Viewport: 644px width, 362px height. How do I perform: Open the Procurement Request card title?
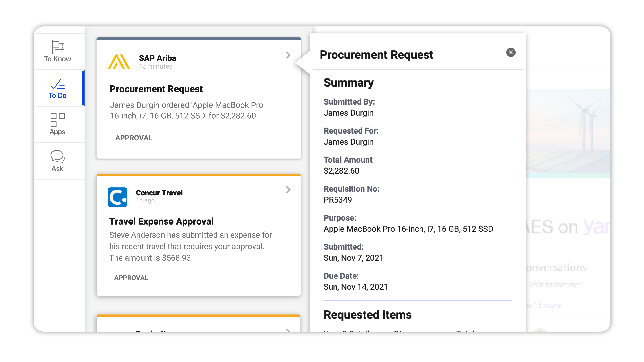(x=156, y=89)
